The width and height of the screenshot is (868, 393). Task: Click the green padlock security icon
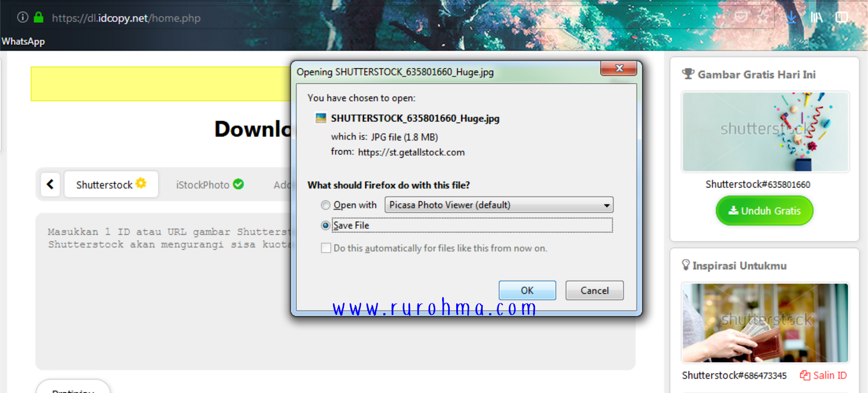point(39,17)
